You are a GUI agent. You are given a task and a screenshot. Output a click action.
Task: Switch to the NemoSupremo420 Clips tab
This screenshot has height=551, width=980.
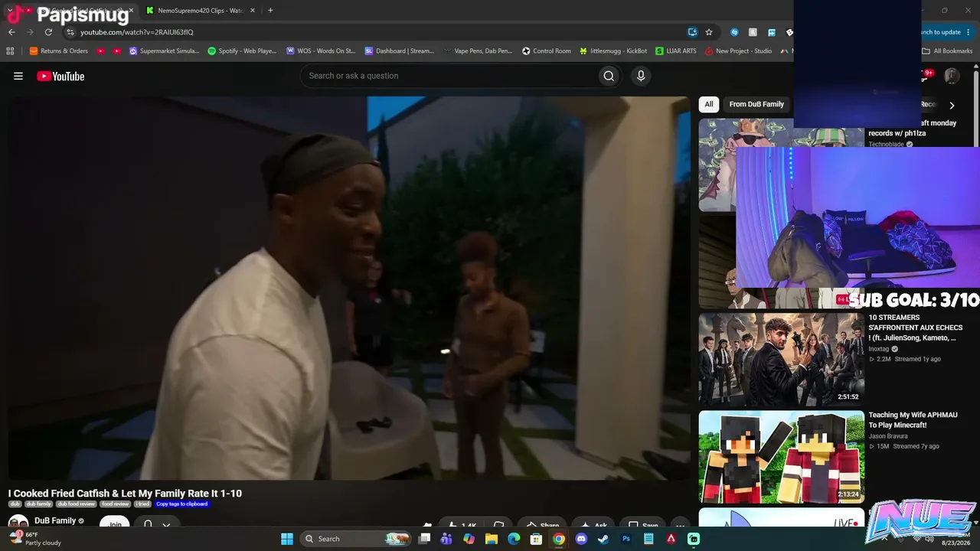pyautogui.click(x=199, y=11)
